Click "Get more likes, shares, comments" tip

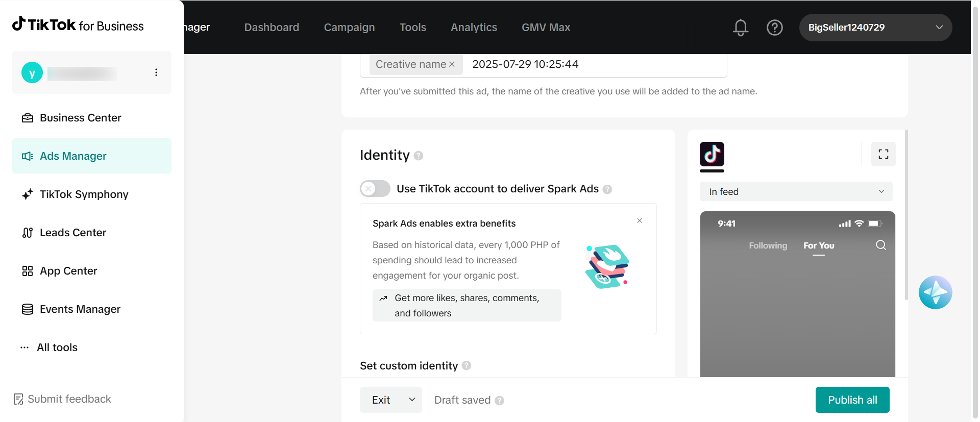pyautogui.click(x=467, y=305)
